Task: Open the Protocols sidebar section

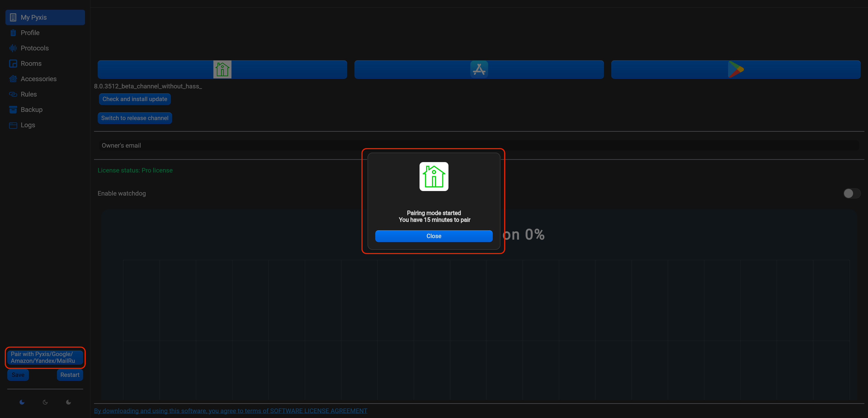Action: pyautogui.click(x=34, y=48)
